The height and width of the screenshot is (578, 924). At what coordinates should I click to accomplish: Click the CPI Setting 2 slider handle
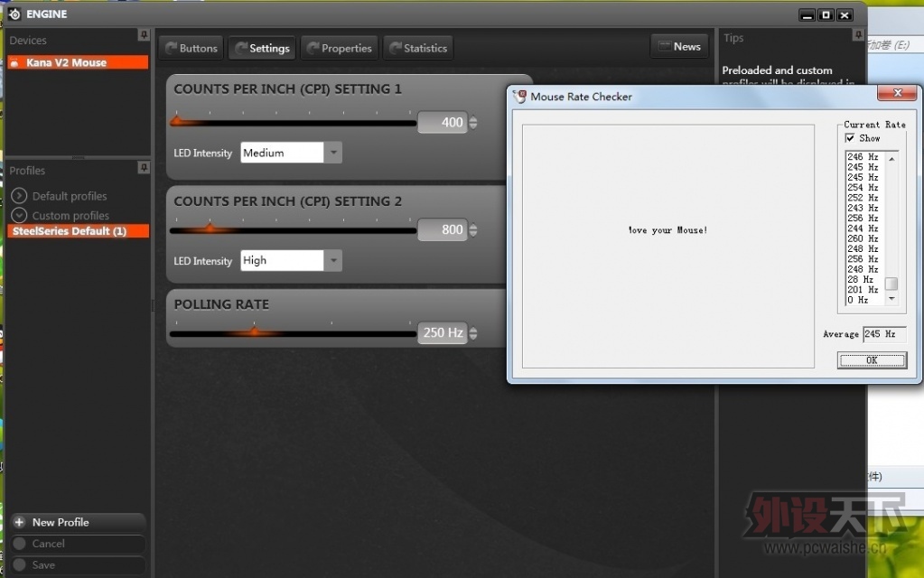tap(210, 228)
